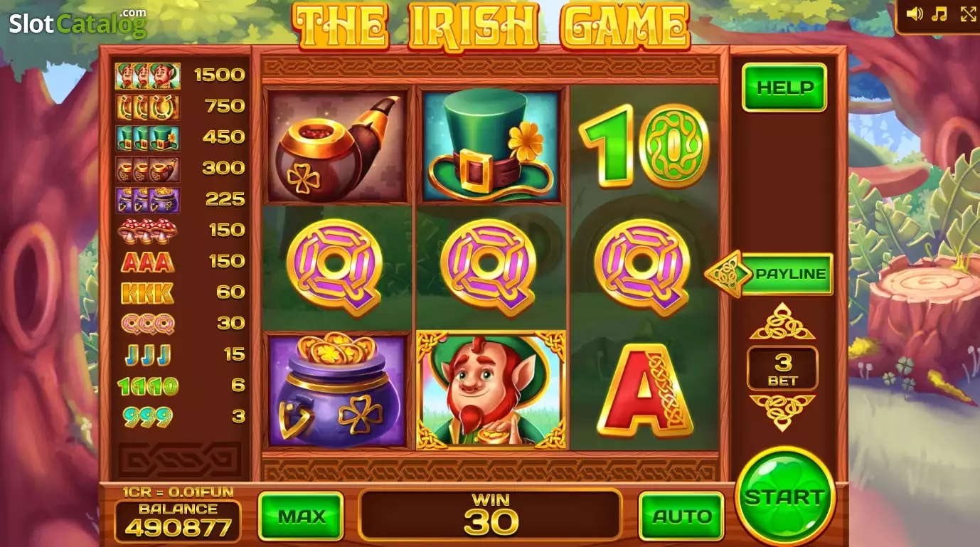Enable AUTO spin mode
This screenshot has width=980, height=547.
coord(681,516)
